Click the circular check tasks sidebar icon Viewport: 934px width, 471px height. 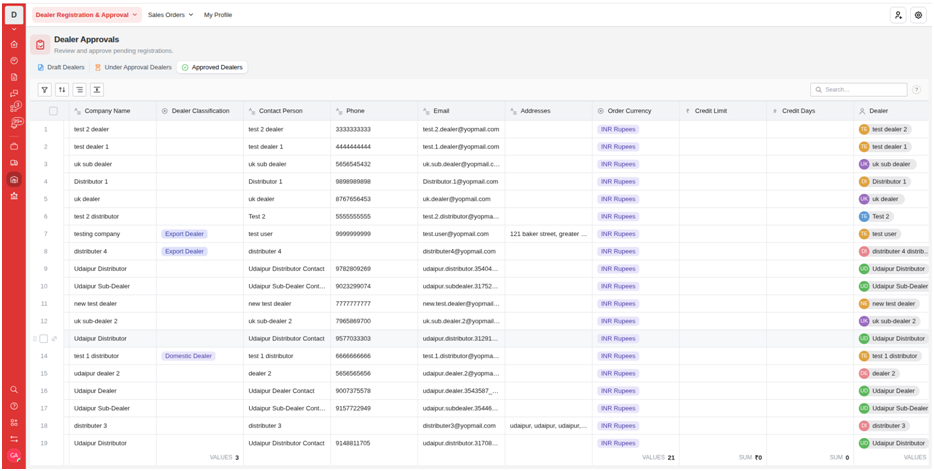tap(14, 60)
